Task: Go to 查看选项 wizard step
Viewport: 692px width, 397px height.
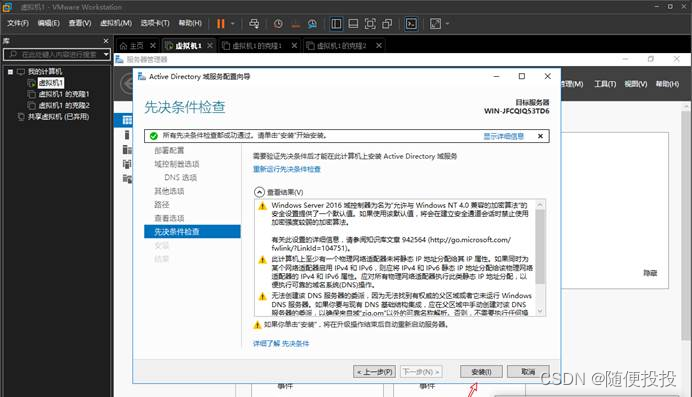Action: pos(169,218)
